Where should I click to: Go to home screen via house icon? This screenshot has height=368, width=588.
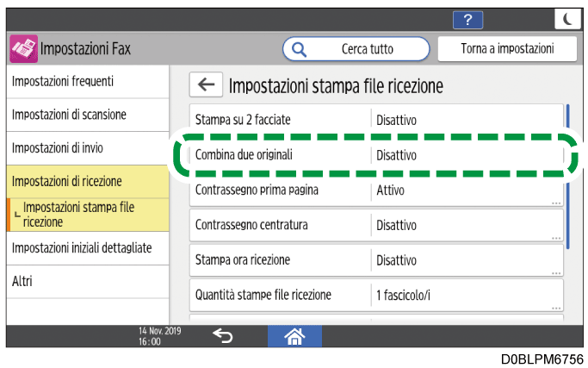tap(294, 336)
